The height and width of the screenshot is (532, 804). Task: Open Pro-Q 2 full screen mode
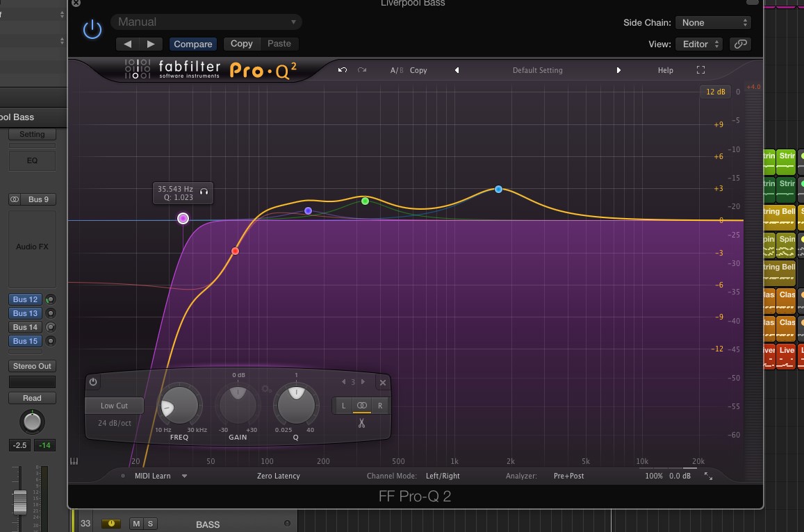tap(700, 69)
